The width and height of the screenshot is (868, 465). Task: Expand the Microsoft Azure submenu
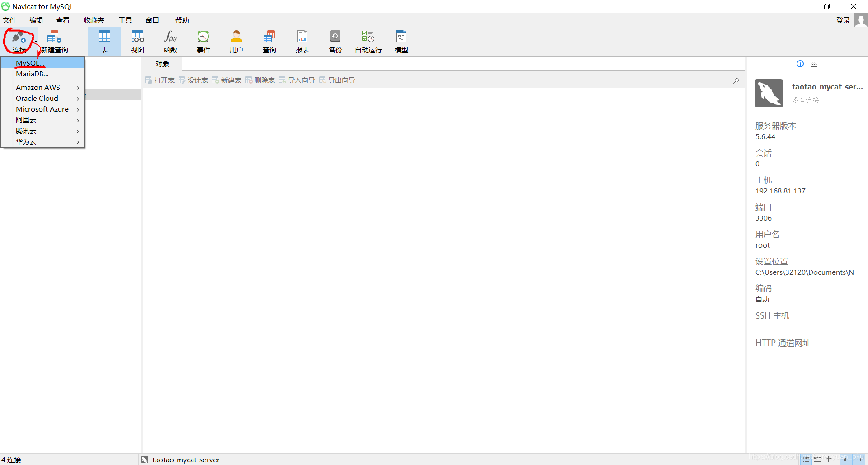tap(42, 109)
